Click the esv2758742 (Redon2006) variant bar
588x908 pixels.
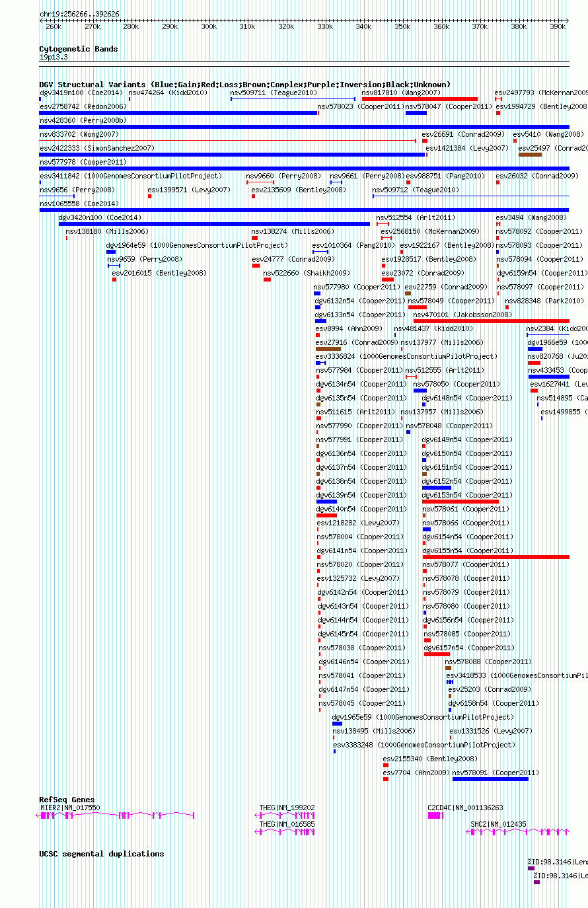178,113
